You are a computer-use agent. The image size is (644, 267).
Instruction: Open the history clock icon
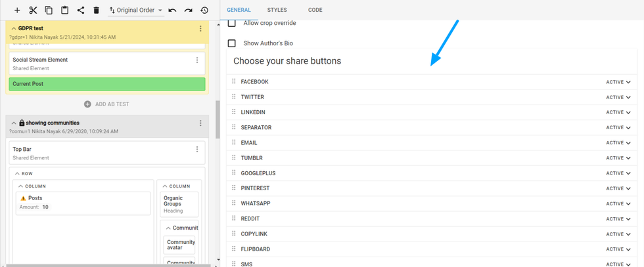(204, 10)
